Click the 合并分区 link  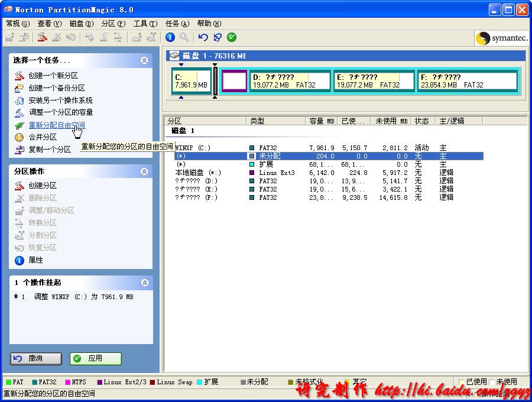43,137
